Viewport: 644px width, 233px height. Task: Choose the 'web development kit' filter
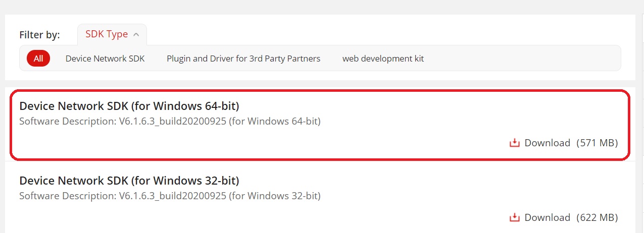click(383, 59)
